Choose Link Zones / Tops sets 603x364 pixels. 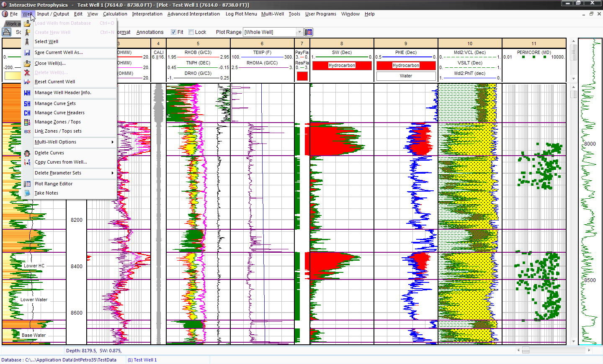pos(69,131)
